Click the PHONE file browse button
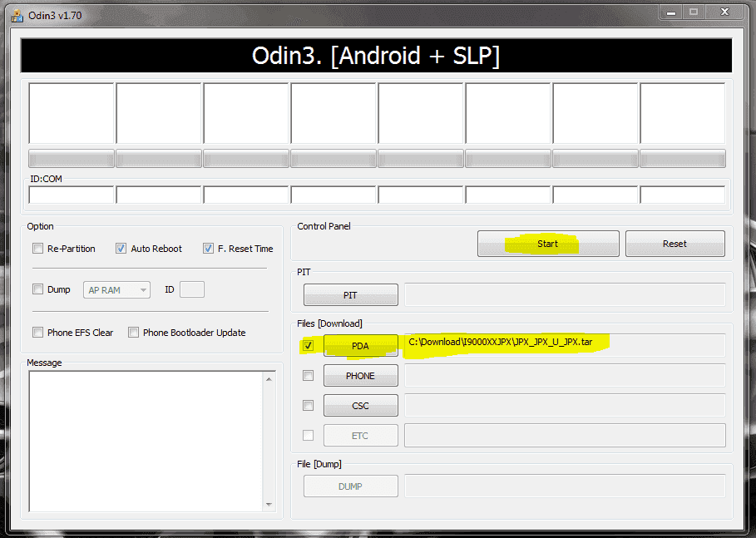This screenshot has height=538, width=756. point(361,375)
